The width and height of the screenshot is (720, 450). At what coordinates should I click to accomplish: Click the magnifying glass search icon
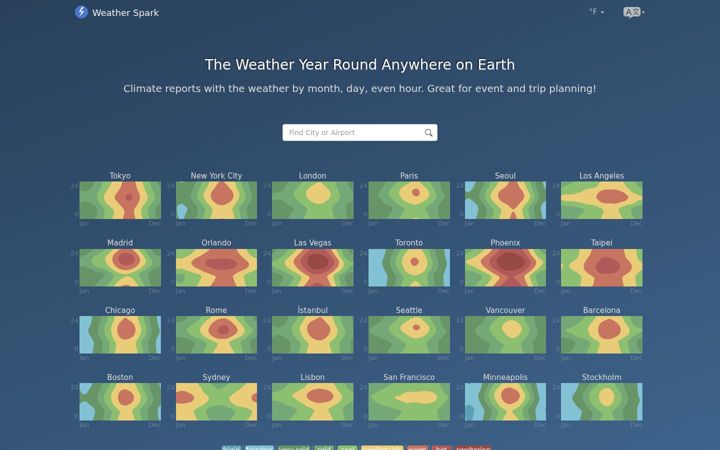click(x=428, y=133)
